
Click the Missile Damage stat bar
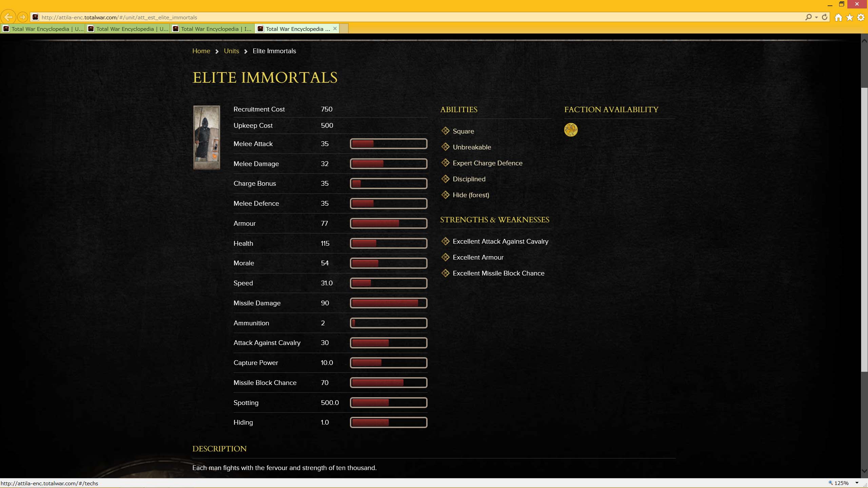pyautogui.click(x=389, y=303)
